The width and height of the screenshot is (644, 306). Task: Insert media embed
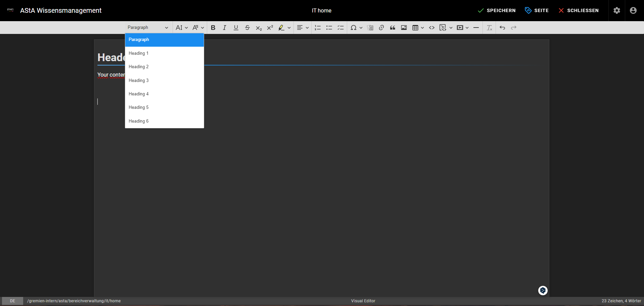(x=460, y=28)
